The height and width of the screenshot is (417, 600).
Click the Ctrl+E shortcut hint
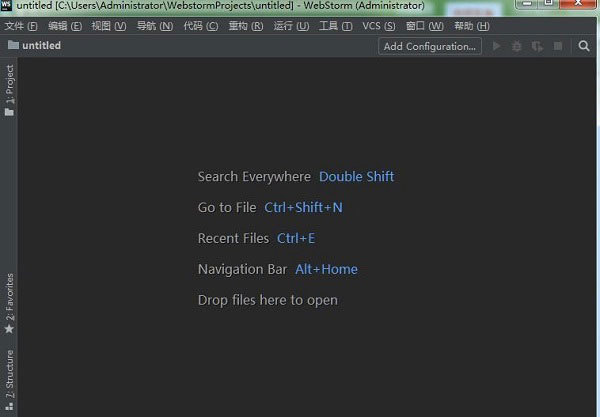[296, 238]
